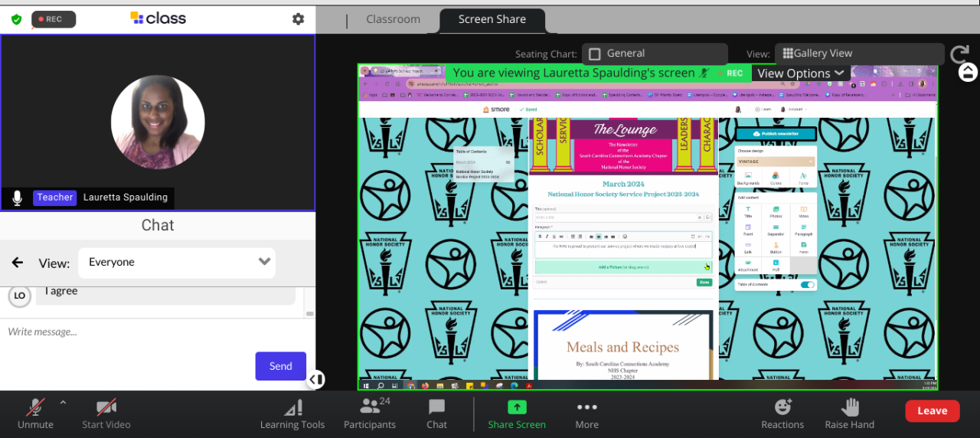Click the green security shield icon
This screenshot has width=980, height=438.
16,19
